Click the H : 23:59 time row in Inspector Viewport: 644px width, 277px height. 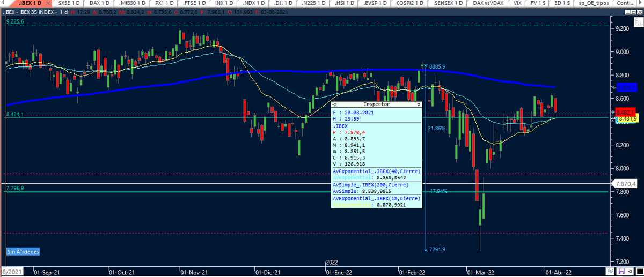tap(376, 119)
